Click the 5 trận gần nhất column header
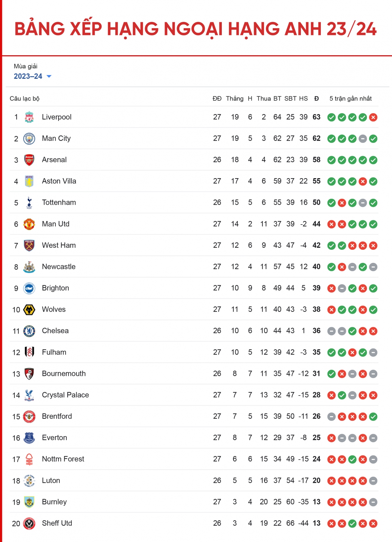The image size is (392, 542). [351, 99]
